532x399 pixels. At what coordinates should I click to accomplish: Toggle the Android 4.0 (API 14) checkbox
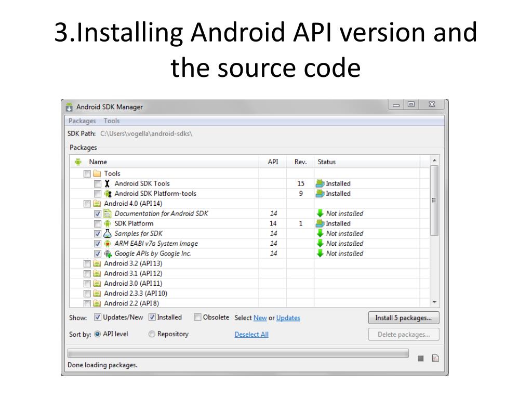click(87, 204)
